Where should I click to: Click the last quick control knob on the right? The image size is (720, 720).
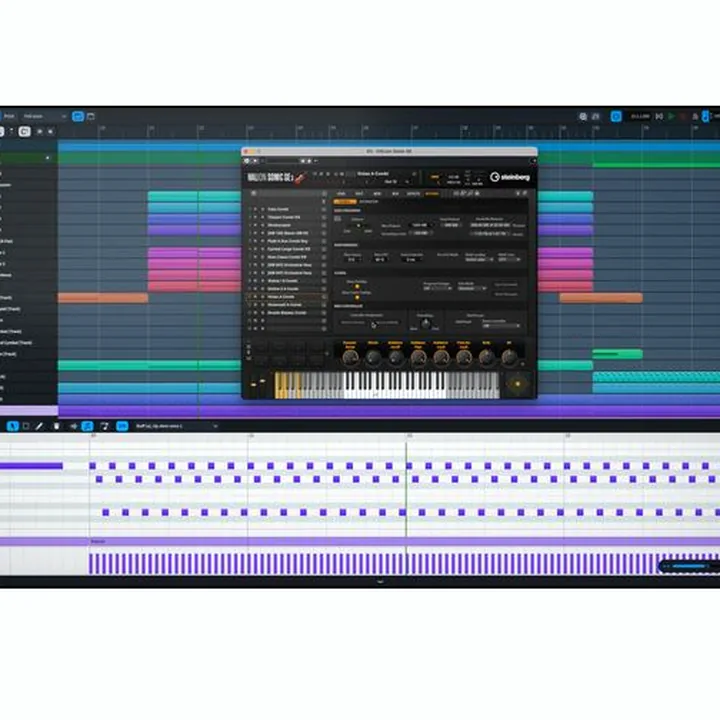[509, 357]
